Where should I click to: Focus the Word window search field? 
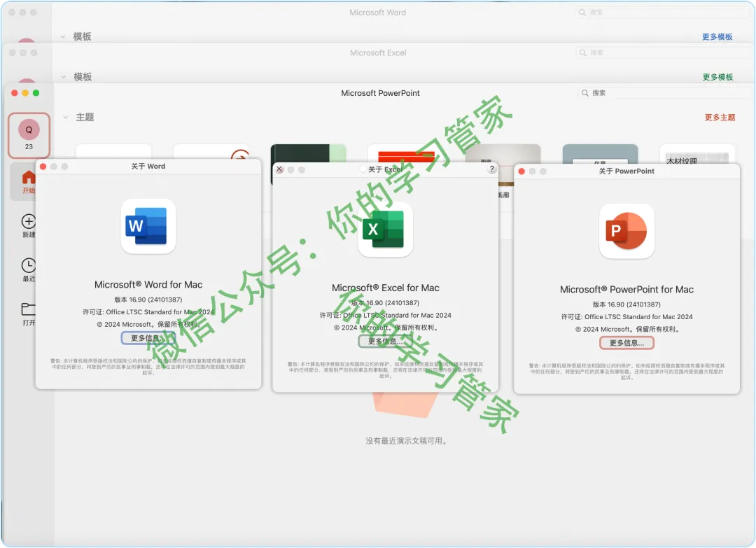(x=664, y=13)
